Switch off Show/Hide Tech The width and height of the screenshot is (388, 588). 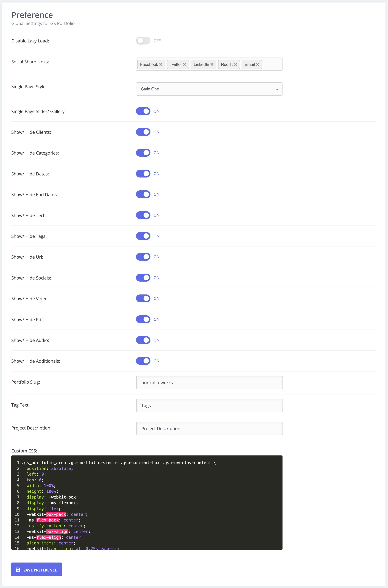(x=143, y=215)
